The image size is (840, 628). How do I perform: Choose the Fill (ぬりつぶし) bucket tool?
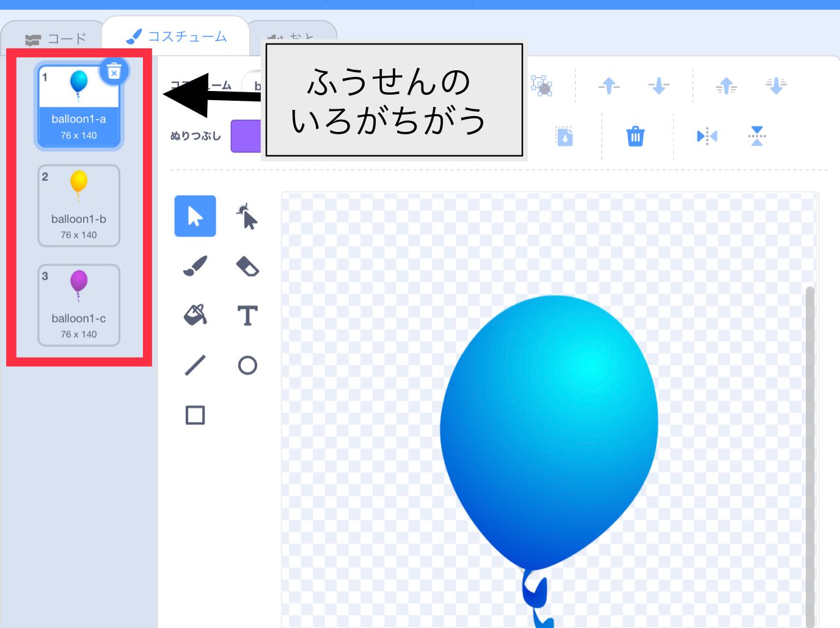(x=194, y=316)
